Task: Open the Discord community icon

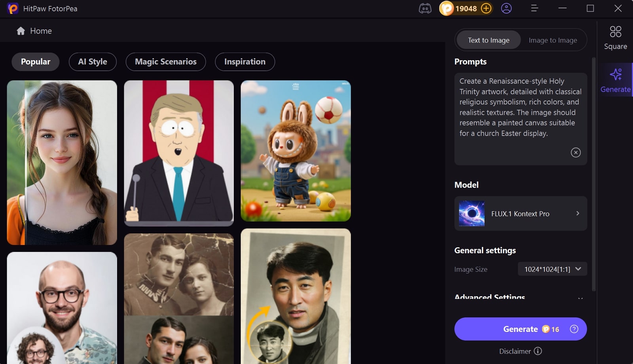Action: 425,8
